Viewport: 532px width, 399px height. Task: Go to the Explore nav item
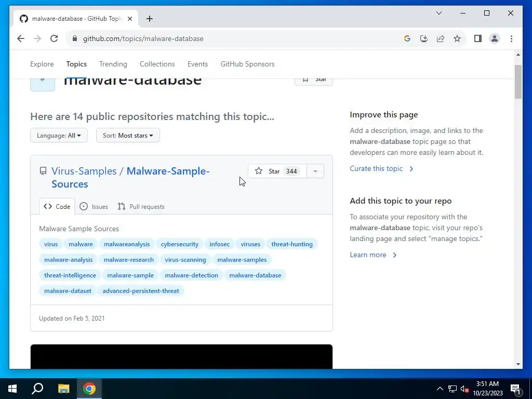click(x=42, y=64)
